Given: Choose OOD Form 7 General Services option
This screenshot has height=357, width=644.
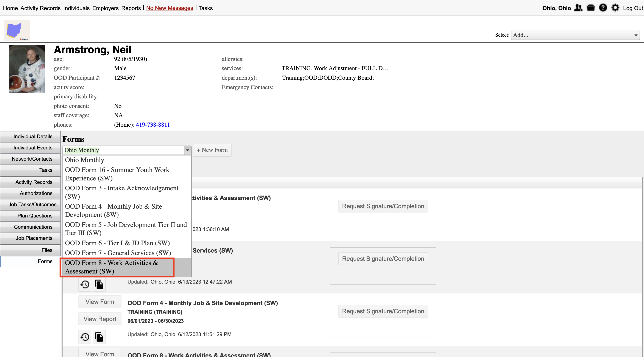Looking at the screenshot, I should (127, 253).
